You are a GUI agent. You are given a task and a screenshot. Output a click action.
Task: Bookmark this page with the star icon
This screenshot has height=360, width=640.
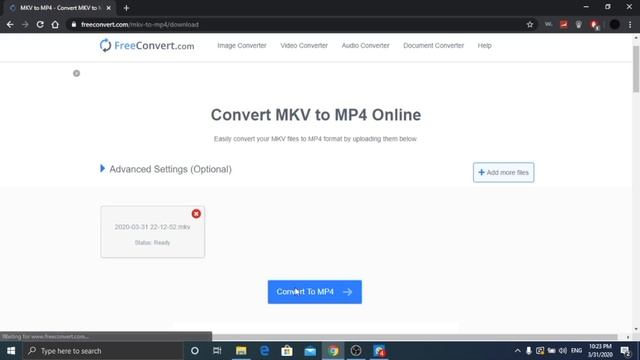pyautogui.click(x=530, y=24)
